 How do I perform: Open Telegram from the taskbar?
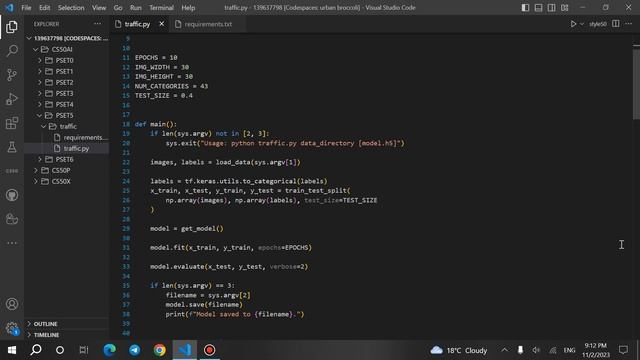click(135, 350)
